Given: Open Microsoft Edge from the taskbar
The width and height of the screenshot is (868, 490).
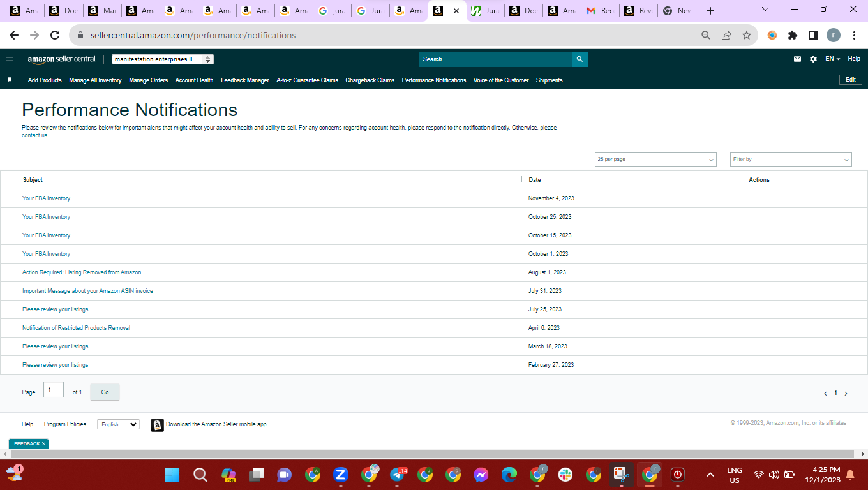Looking at the screenshot, I should 509,475.
